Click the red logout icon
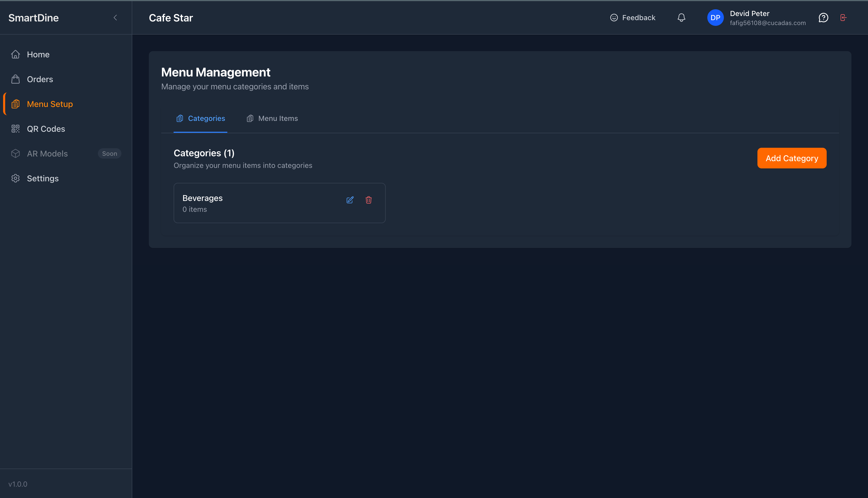The image size is (868, 498). (x=843, y=18)
